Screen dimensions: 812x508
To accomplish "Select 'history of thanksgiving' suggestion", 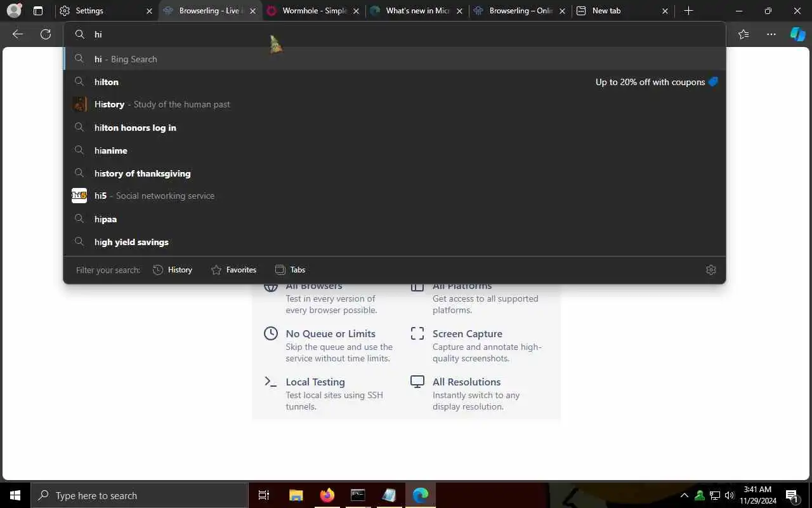I will (x=395, y=173).
